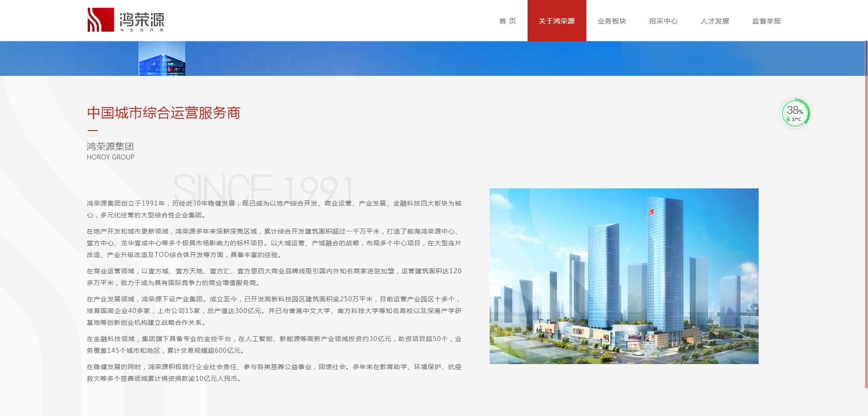Click the paragraph starting 鸿荣源集团创立于1991年
This screenshot has height=416, width=868.
click(x=274, y=209)
